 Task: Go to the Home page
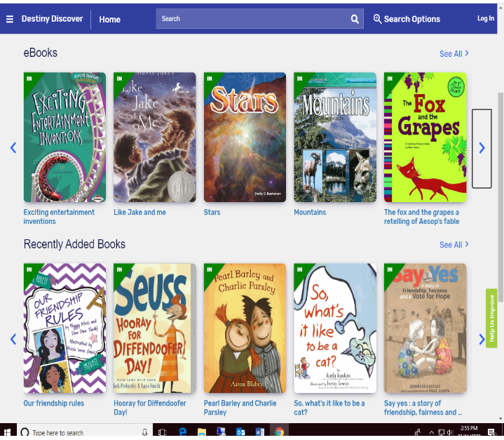click(x=109, y=20)
